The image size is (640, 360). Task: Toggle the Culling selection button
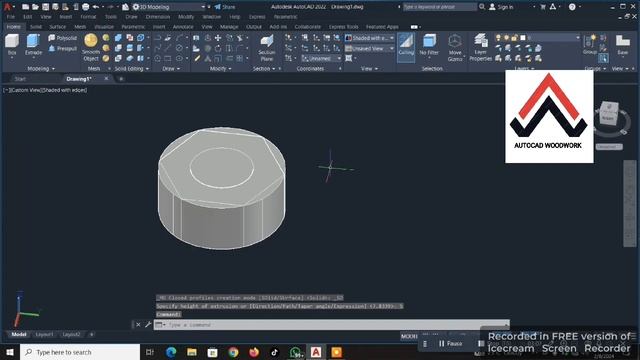point(406,47)
